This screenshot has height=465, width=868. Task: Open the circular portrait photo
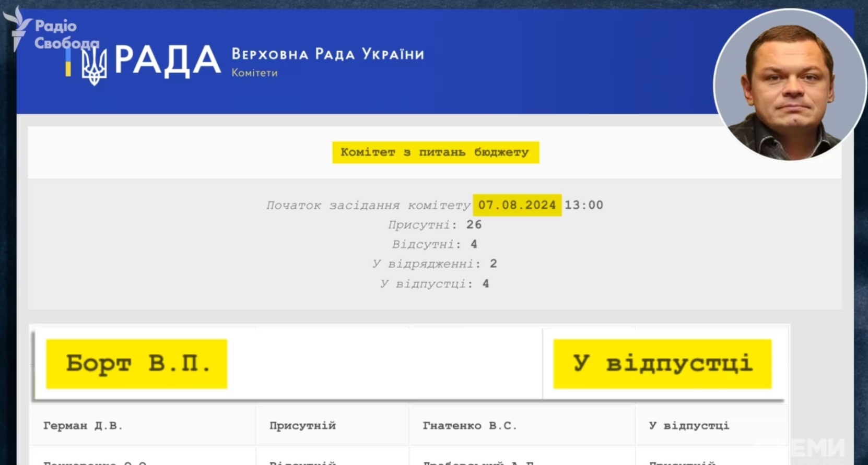(790, 85)
